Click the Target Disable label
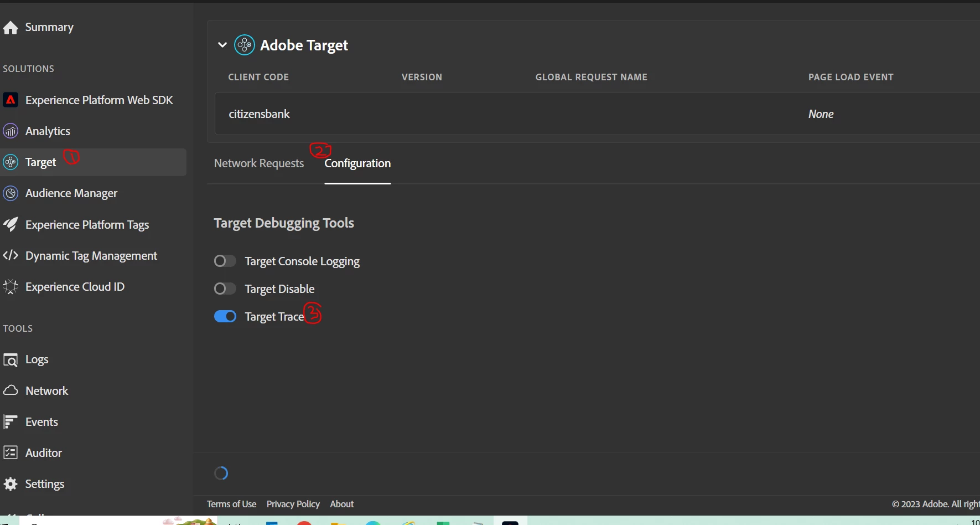 click(x=279, y=289)
